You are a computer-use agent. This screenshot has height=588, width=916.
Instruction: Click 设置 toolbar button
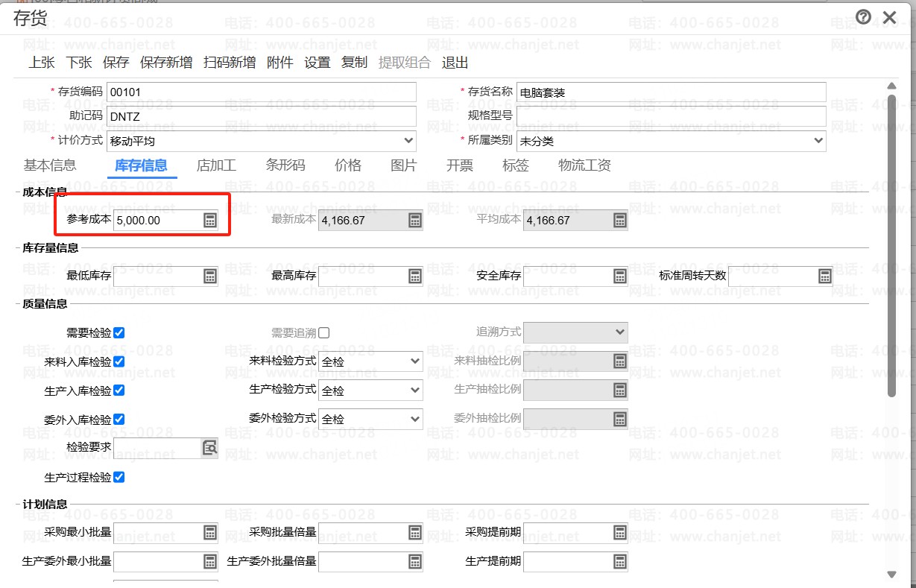(318, 63)
